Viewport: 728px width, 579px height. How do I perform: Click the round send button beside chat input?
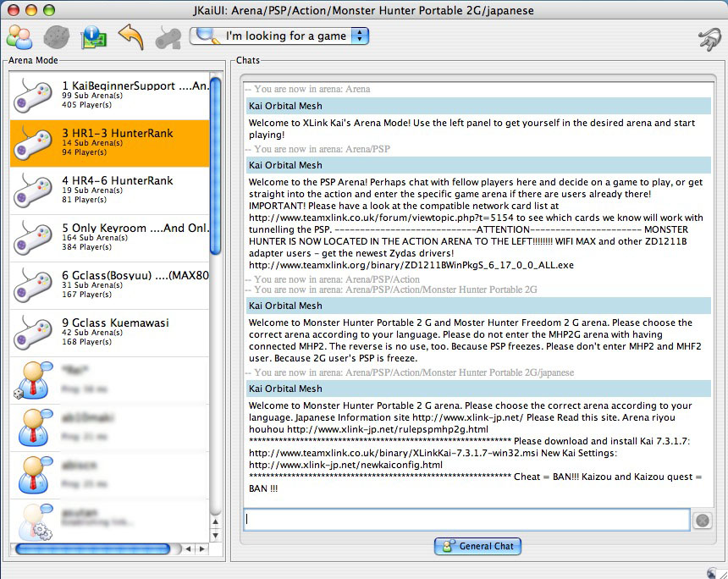click(702, 521)
